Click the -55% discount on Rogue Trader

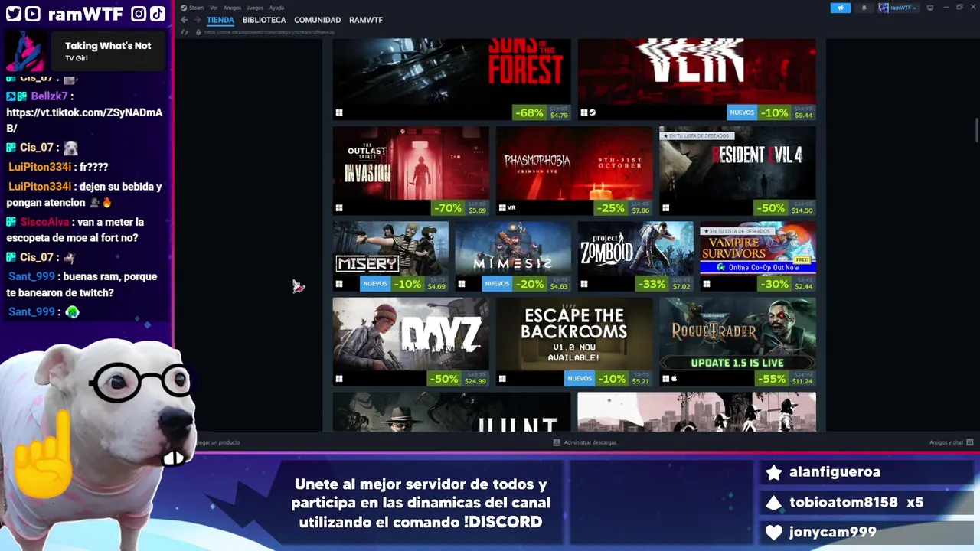[770, 379]
